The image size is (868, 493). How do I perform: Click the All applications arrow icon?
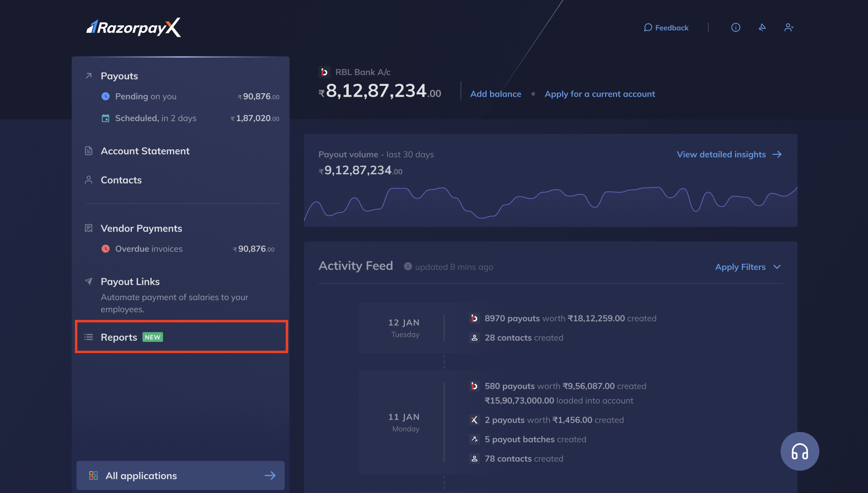pos(270,476)
